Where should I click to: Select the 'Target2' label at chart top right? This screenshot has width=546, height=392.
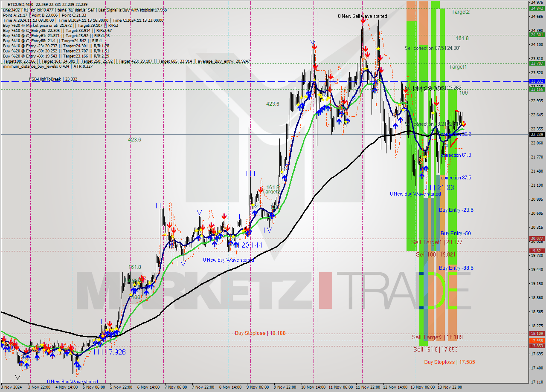coord(461,12)
